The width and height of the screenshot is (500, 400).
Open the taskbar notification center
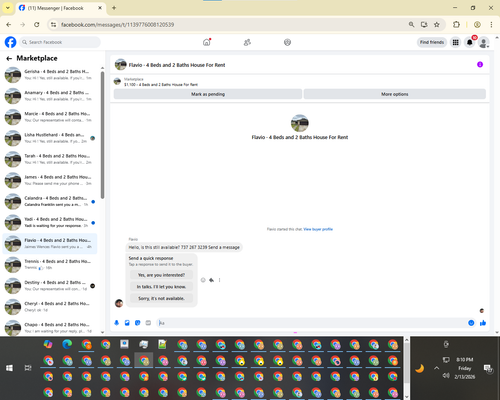[x=488, y=368]
